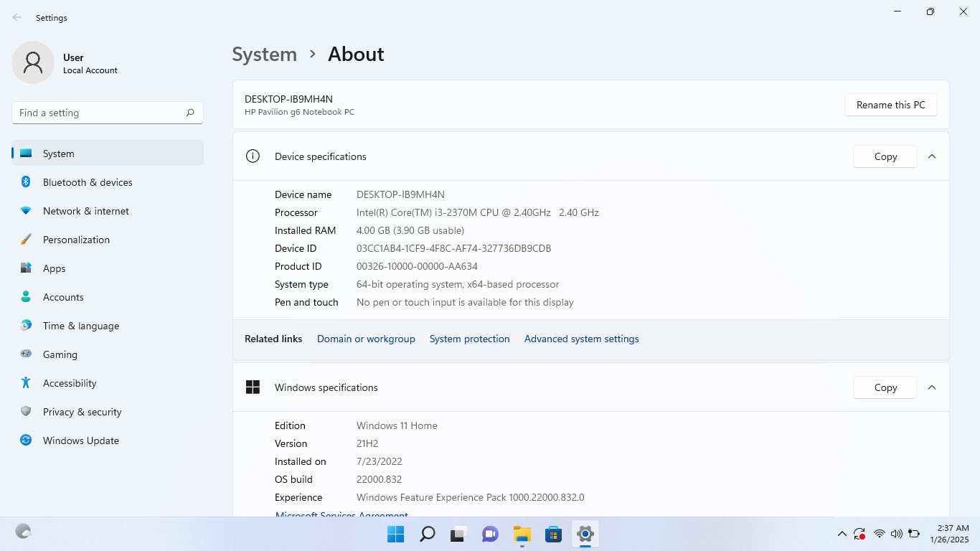Image resolution: width=980 pixels, height=551 pixels.
Task: Open Network & internet settings
Action: click(108, 211)
